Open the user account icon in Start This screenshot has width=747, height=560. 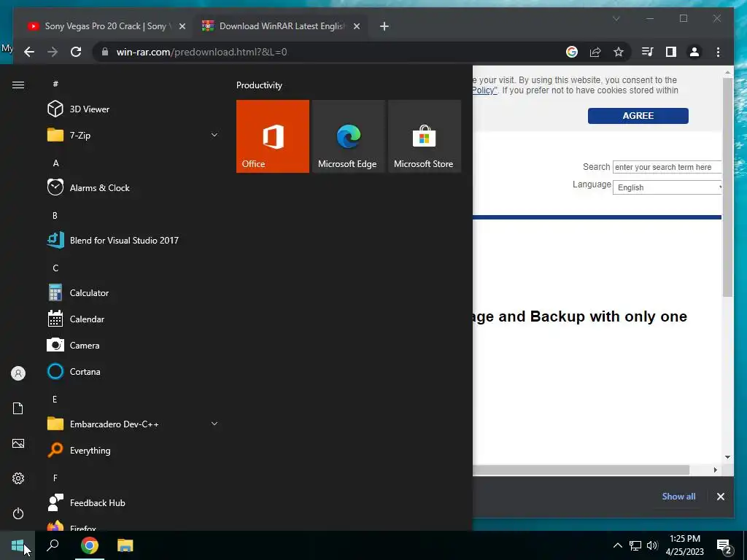pos(18,373)
